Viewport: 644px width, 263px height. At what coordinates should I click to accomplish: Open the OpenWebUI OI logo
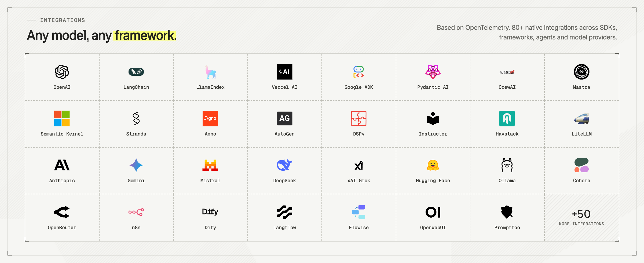coord(433,212)
